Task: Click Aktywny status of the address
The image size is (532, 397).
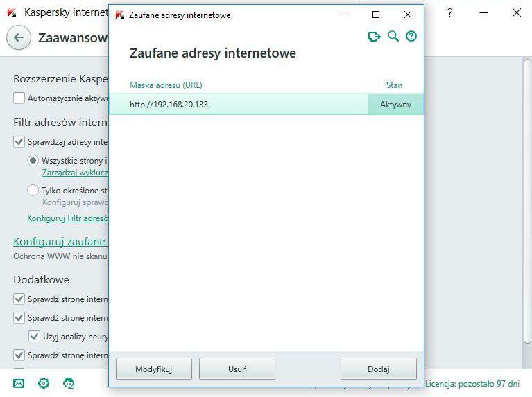Action: point(395,105)
